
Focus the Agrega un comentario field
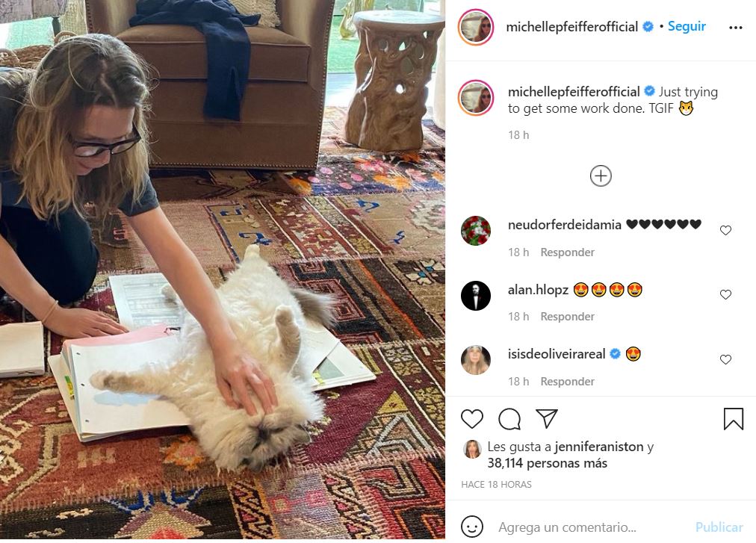592,527
